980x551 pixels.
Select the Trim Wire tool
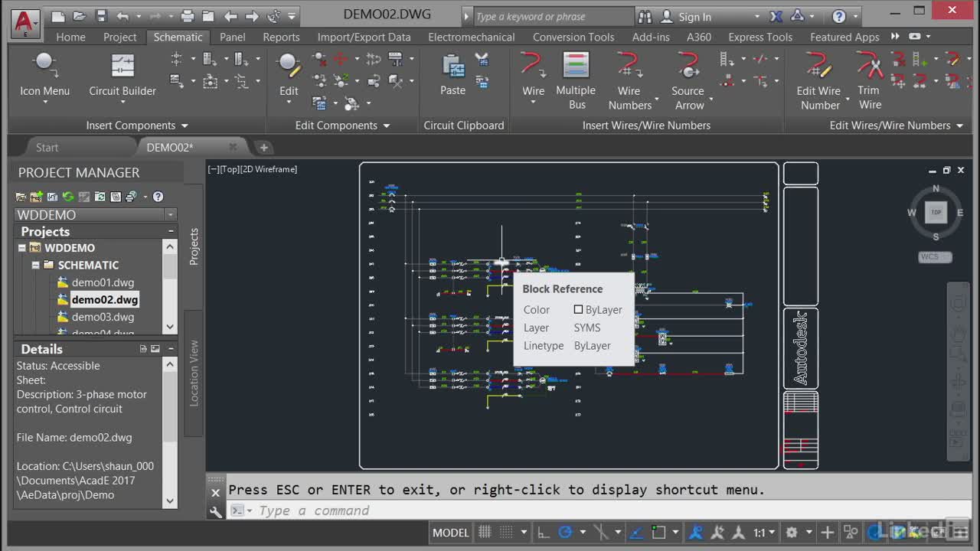click(869, 80)
